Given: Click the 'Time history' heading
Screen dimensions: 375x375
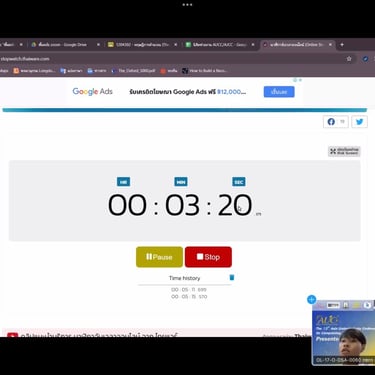Looking at the screenshot, I should pyautogui.click(x=184, y=278).
